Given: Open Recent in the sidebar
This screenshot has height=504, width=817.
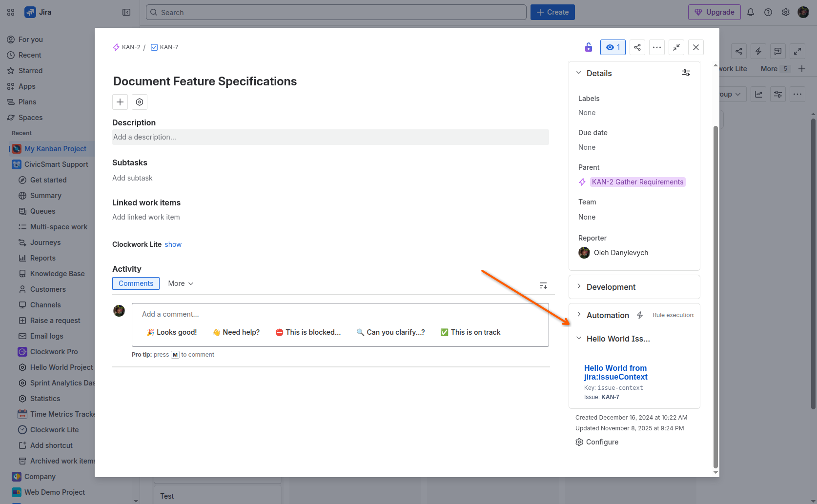Looking at the screenshot, I should coord(30,55).
